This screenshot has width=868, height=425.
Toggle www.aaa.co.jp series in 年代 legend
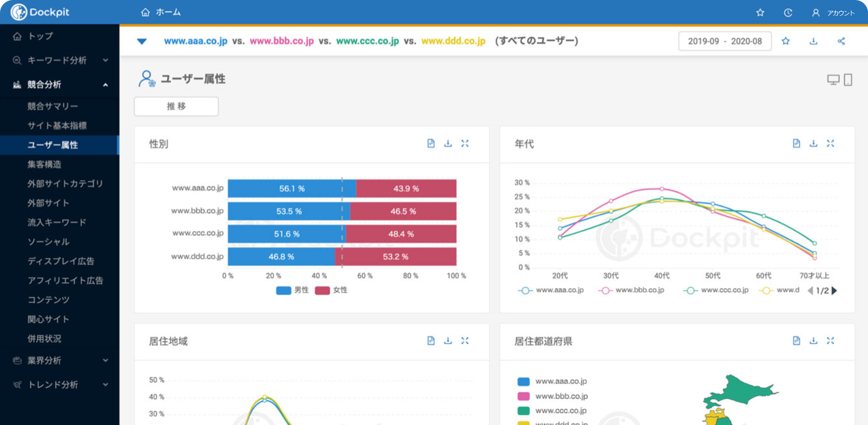[551, 290]
